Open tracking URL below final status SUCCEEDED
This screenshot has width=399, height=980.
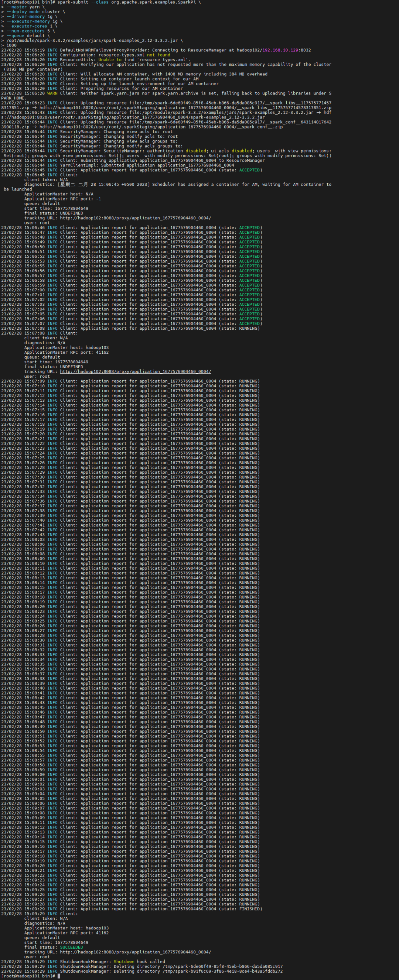[135, 952]
